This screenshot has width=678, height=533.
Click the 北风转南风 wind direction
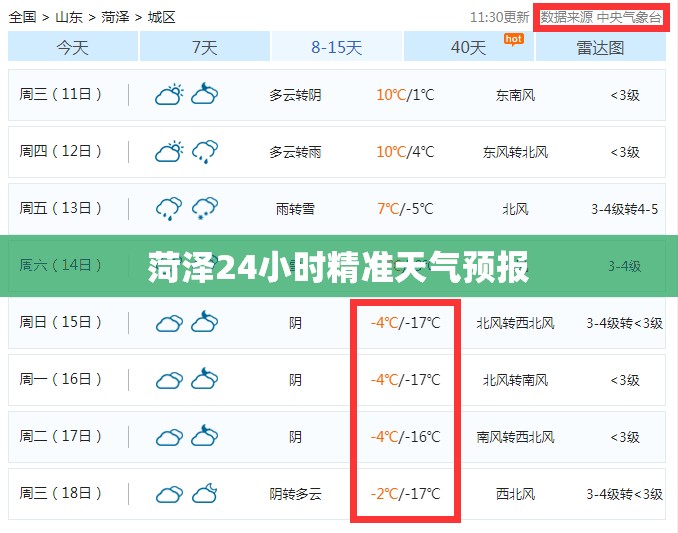point(515,380)
